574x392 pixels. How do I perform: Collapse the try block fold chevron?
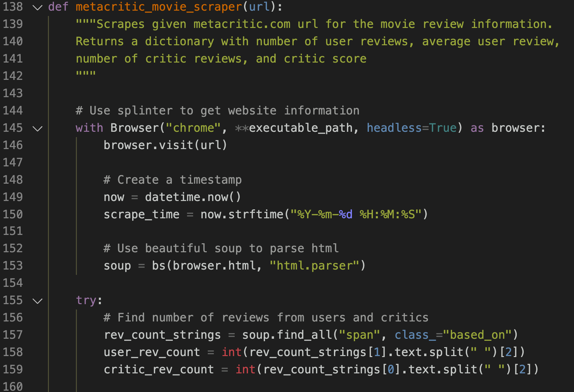(38, 301)
